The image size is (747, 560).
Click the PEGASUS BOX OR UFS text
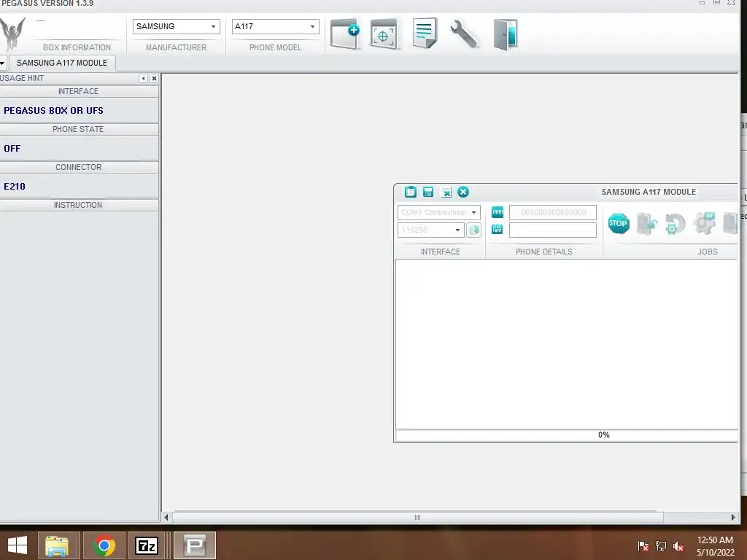(53, 111)
